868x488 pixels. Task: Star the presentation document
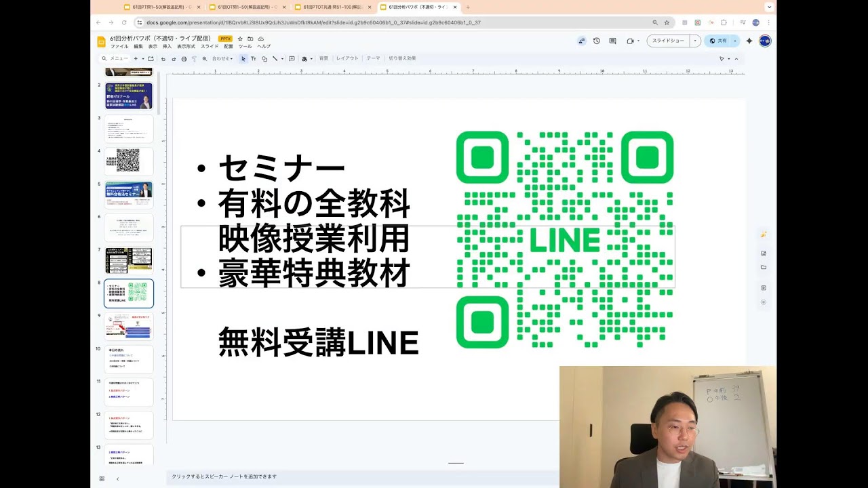240,39
